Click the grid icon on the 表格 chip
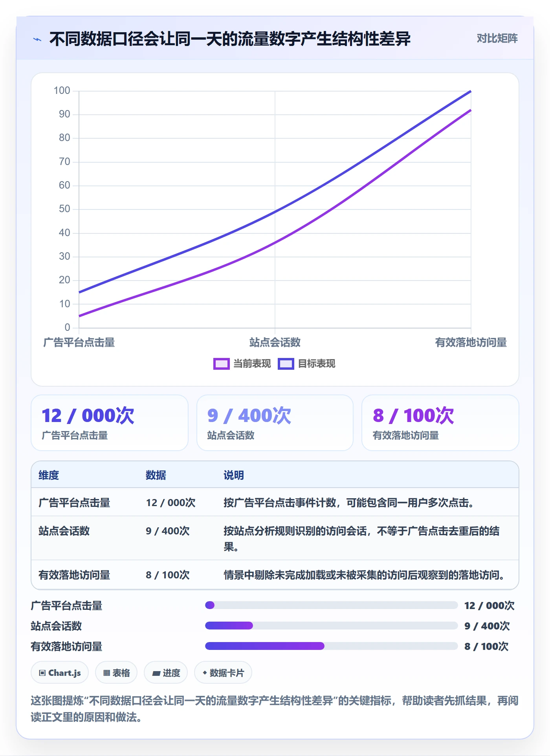 point(106,673)
